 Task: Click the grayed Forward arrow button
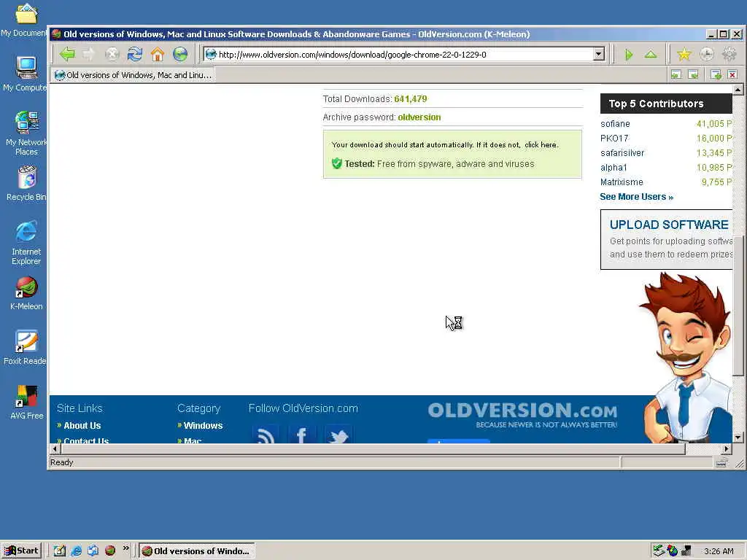(89, 54)
